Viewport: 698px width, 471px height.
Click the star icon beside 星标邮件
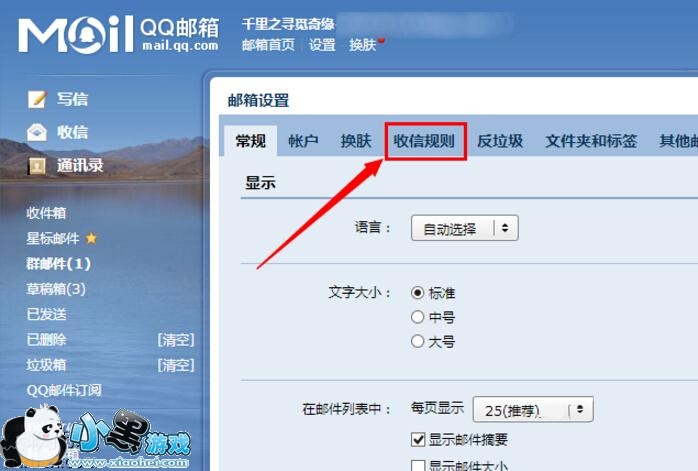(x=91, y=238)
